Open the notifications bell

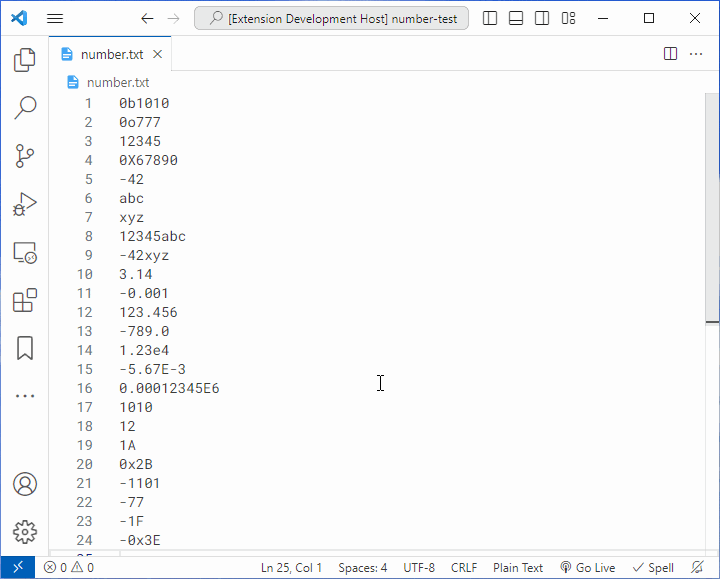click(698, 568)
